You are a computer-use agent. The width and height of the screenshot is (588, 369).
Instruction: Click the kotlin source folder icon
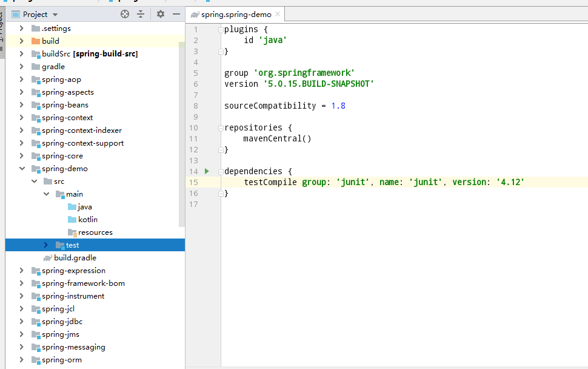click(x=72, y=220)
